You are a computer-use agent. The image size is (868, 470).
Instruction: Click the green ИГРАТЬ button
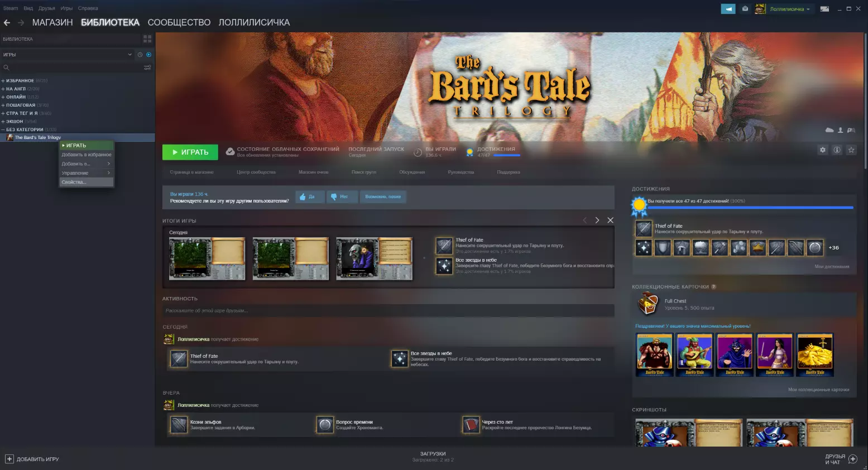[x=190, y=152]
